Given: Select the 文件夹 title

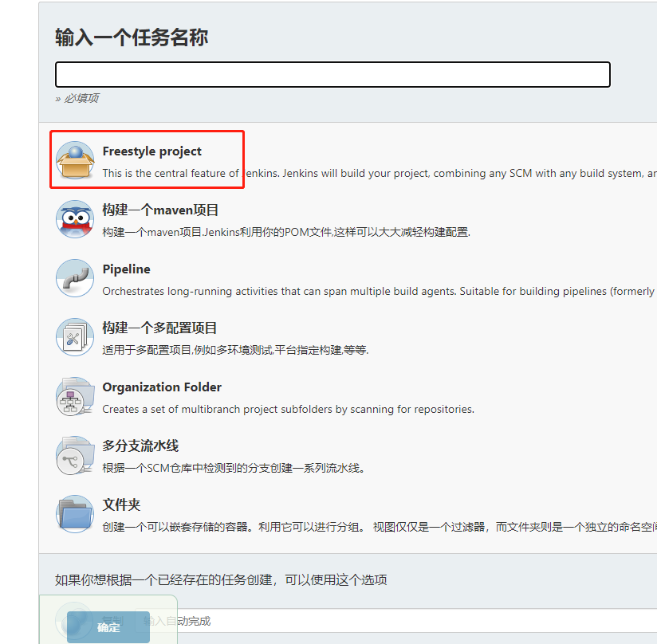Looking at the screenshot, I should coord(121,505).
